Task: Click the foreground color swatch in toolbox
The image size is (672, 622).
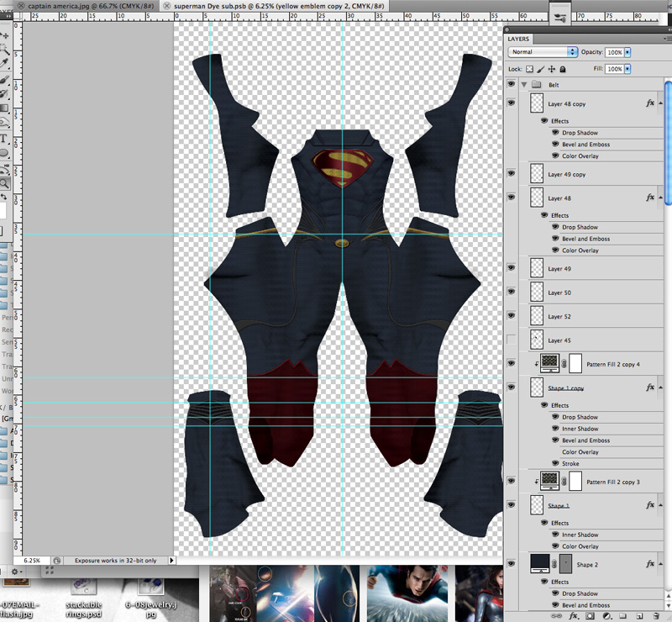Action: click(x=3, y=211)
